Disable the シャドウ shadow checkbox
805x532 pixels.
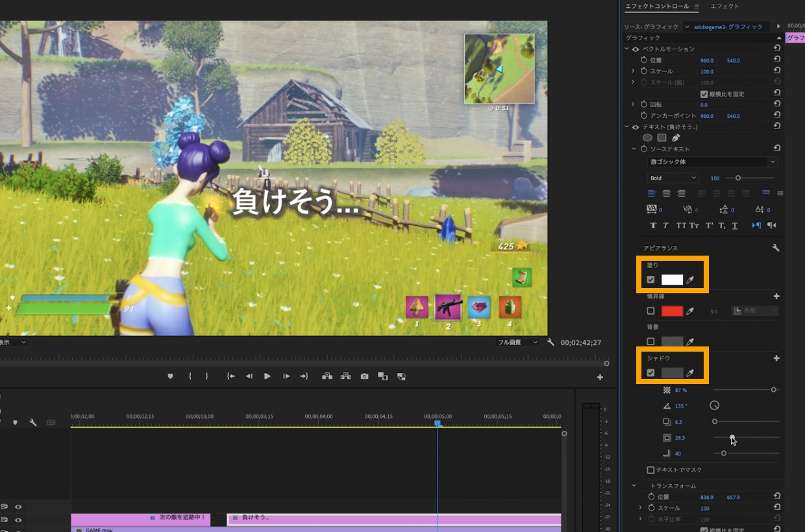650,373
